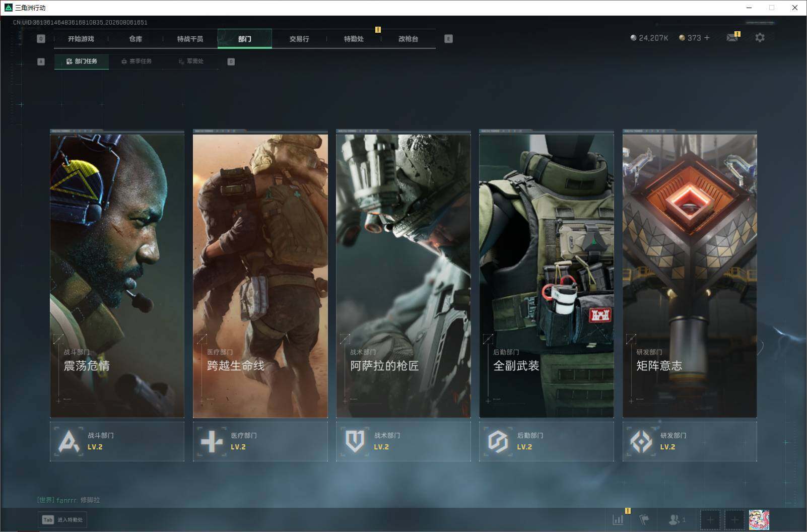The height and width of the screenshot is (532, 807).
Task: Click the Tab 进入特勤处 button
Action: [62, 520]
